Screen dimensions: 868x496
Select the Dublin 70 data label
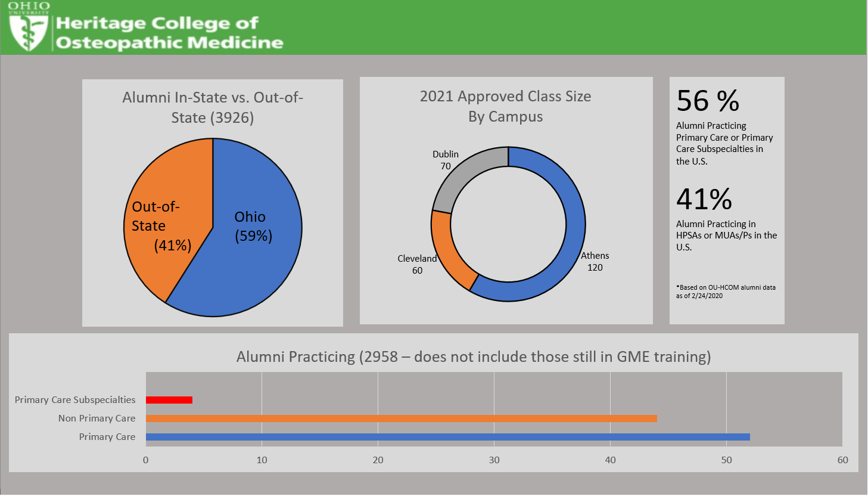[x=446, y=160]
